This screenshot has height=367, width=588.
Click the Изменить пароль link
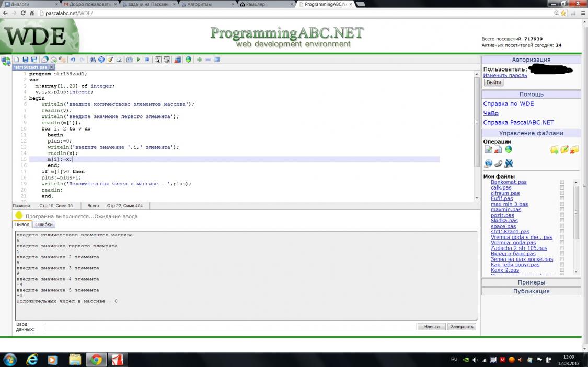click(x=505, y=75)
